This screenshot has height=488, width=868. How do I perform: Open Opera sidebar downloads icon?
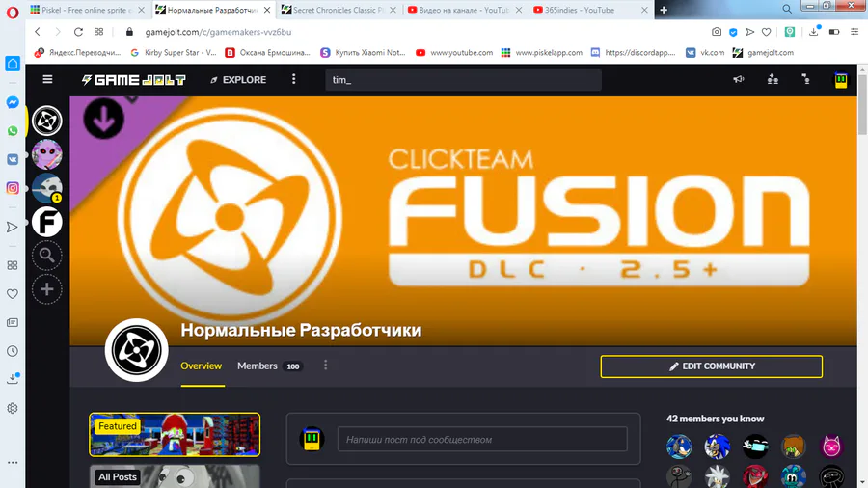point(13,378)
